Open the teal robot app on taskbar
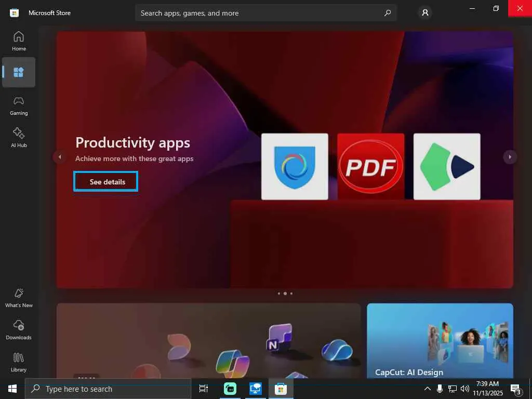532x399 pixels. [230, 389]
